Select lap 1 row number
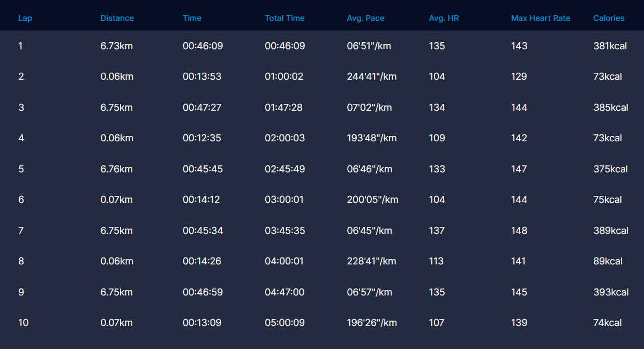This screenshot has height=349, width=644. click(21, 46)
